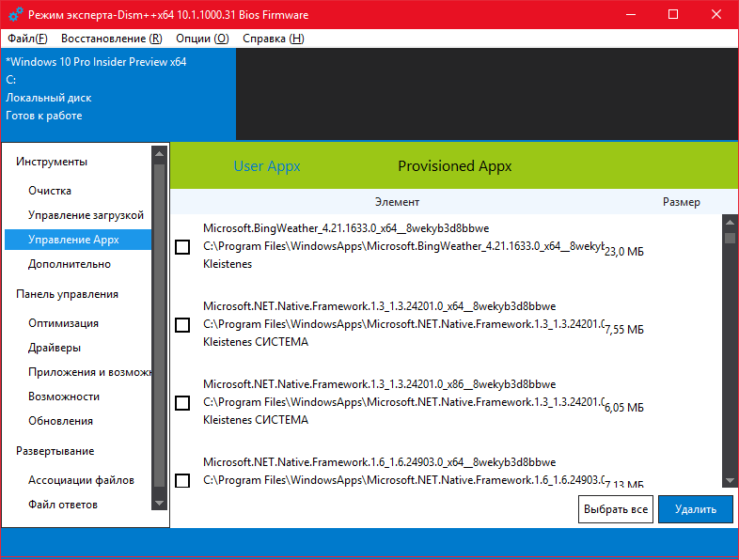Switch to the User Appx tab
739x560 pixels.
point(267,166)
